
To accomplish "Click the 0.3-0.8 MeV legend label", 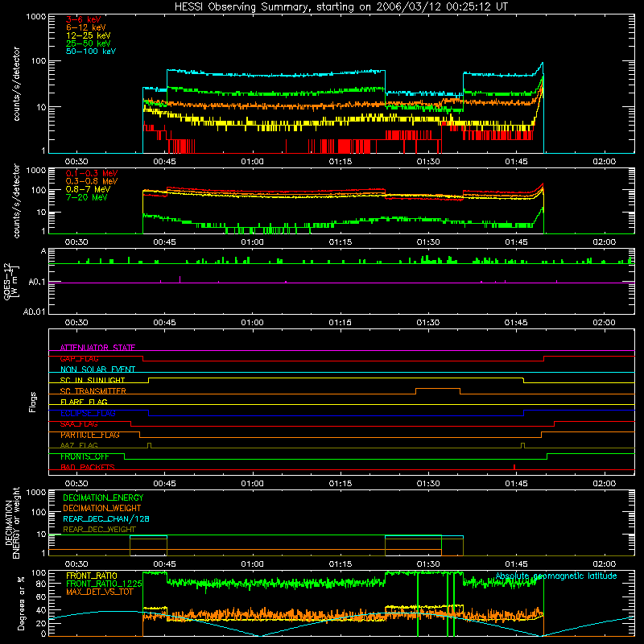I will click(x=92, y=181).
